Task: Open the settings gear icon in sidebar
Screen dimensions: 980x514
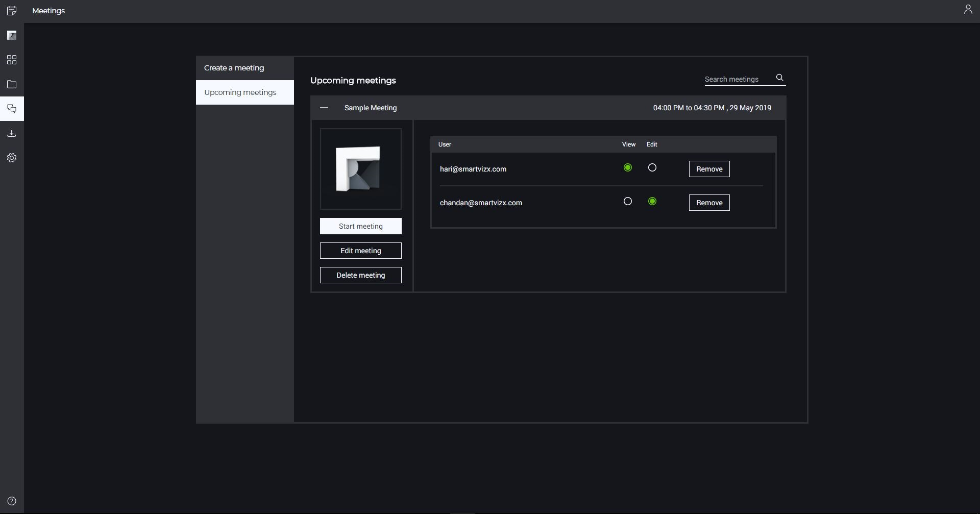Action: point(12,158)
